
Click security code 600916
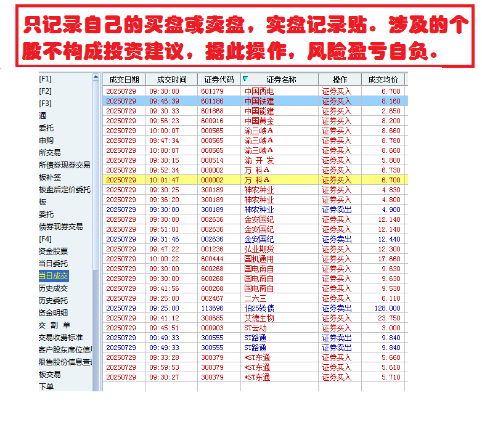coord(212,121)
